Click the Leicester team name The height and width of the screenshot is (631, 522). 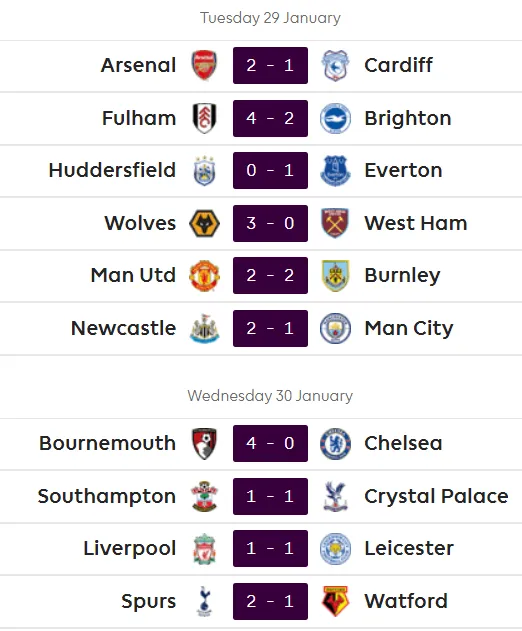(x=409, y=548)
